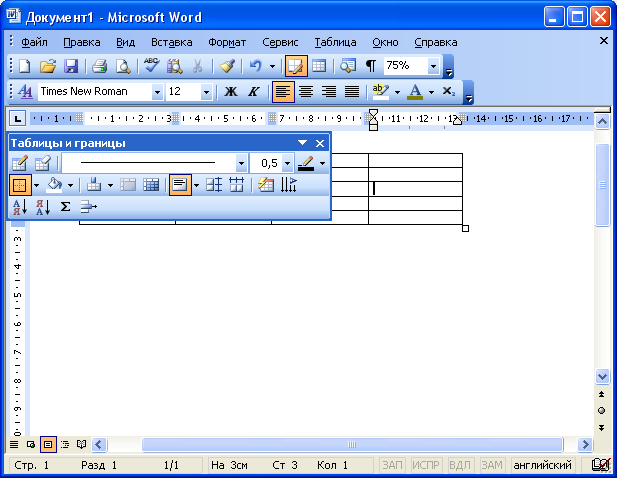The width and height of the screenshot is (617, 478).
Task: Insert table from Standard toolbar
Action: coord(319,66)
